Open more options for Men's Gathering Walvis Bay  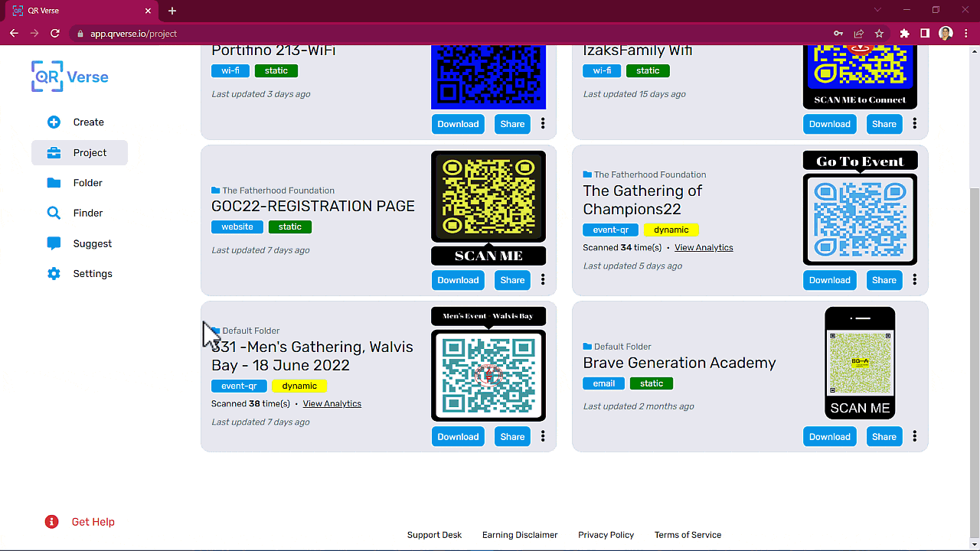pos(543,436)
